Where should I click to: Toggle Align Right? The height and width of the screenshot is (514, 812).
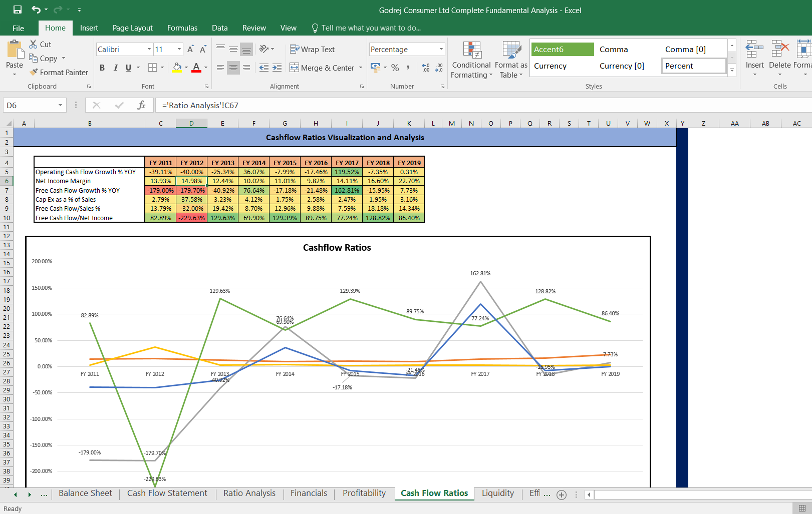(246, 68)
